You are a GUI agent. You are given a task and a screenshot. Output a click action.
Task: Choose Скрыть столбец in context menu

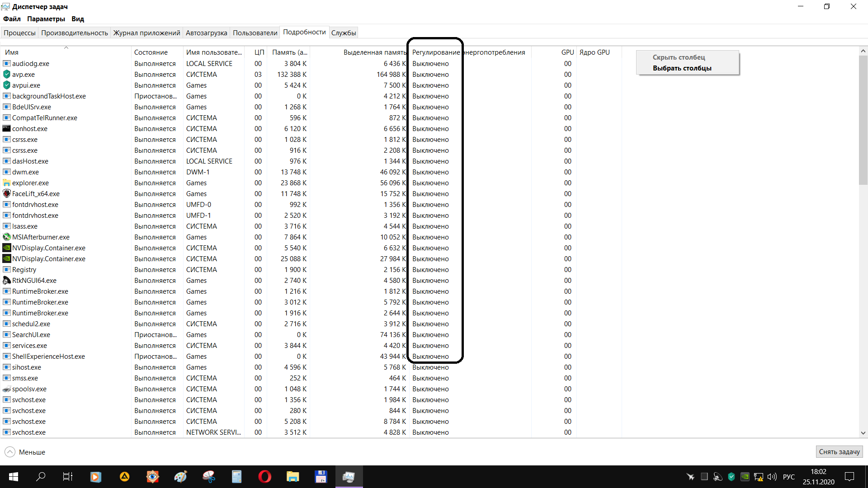tap(679, 57)
